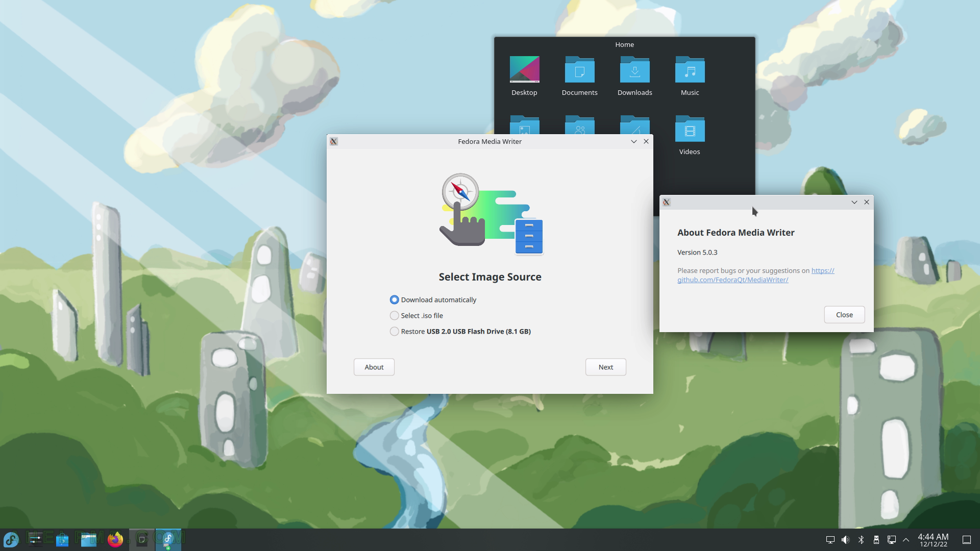Viewport: 980px width, 551px height.
Task: Open the display configuration tray icon
Action: click(x=830, y=540)
